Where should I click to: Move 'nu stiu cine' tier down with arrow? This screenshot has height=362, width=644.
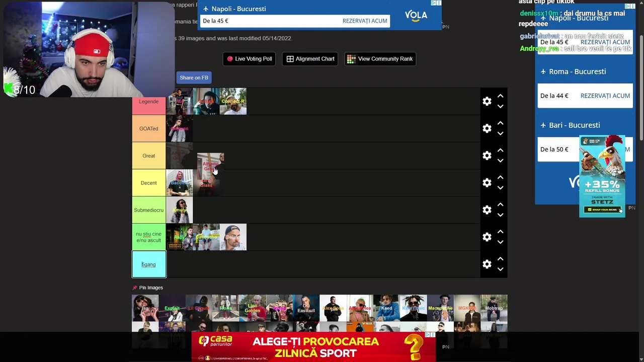[500, 242]
